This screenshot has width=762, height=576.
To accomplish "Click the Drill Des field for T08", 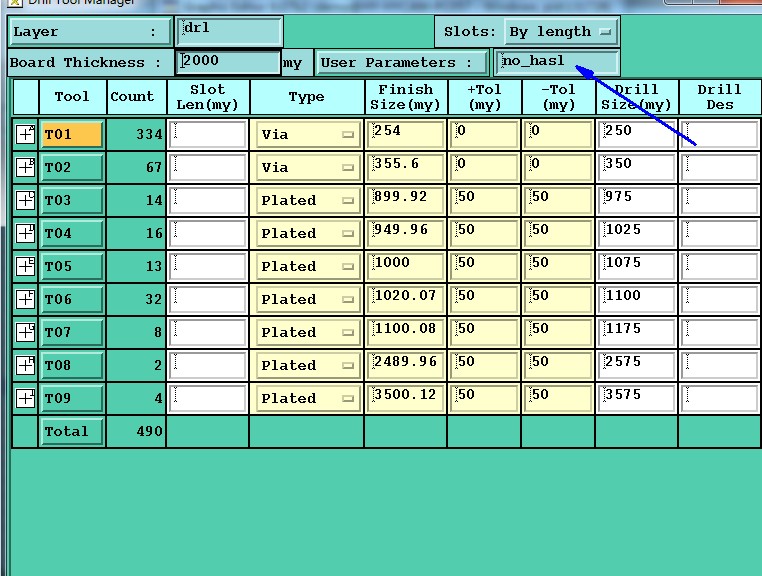I will click(721, 365).
